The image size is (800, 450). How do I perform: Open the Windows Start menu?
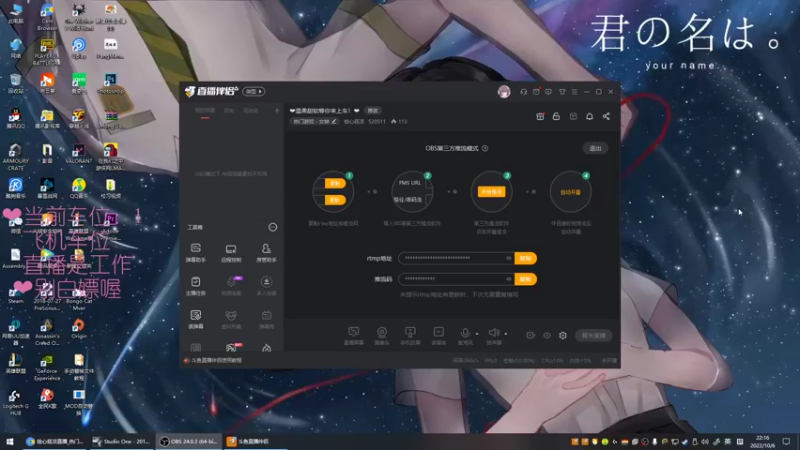coord(10,442)
